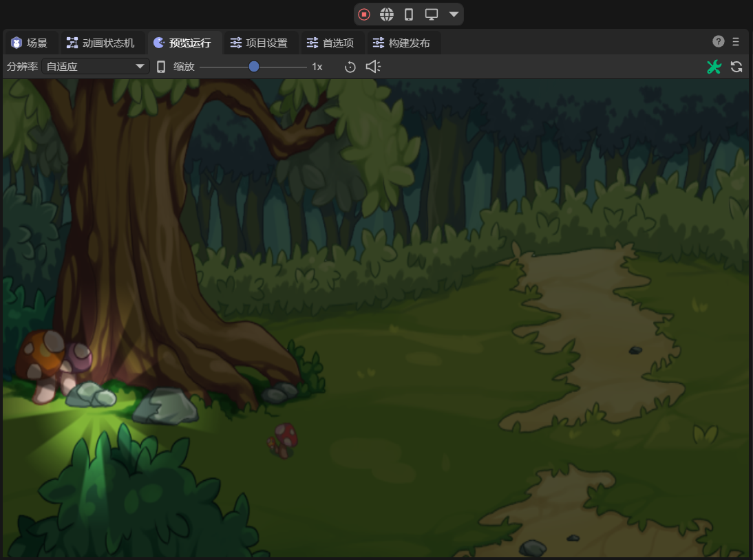
Task: Click the refresh preview icon
Action: pos(736,67)
